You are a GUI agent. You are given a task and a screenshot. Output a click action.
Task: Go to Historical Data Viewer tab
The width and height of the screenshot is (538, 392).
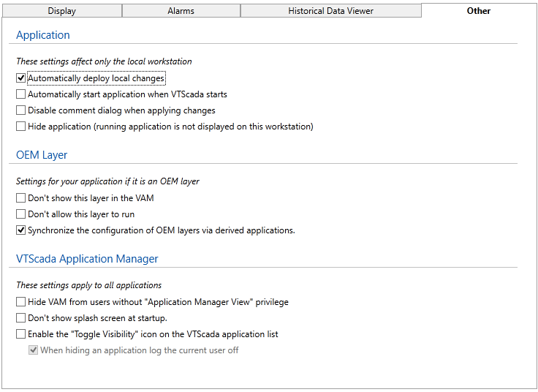click(330, 11)
